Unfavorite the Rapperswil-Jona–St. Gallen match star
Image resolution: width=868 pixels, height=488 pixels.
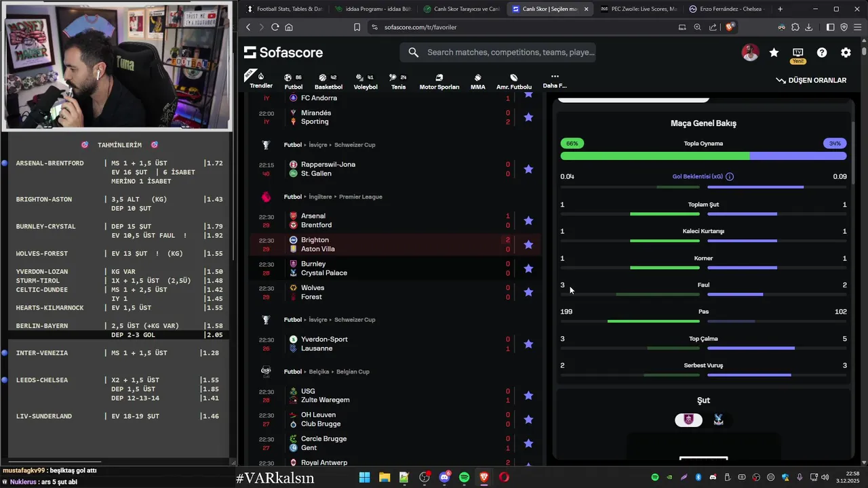tap(528, 169)
